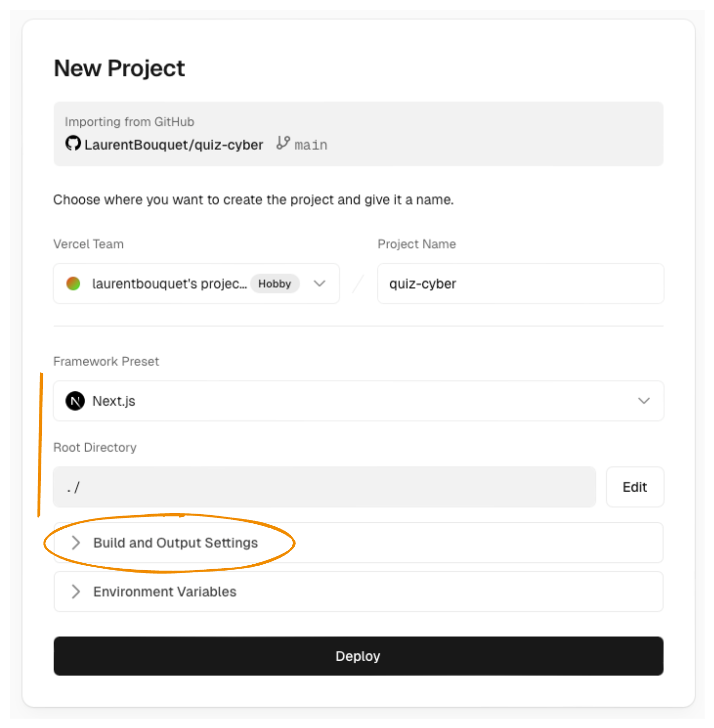The image size is (714, 728).
Task: Click the chevron on Build and Output Settings
Action: click(76, 542)
